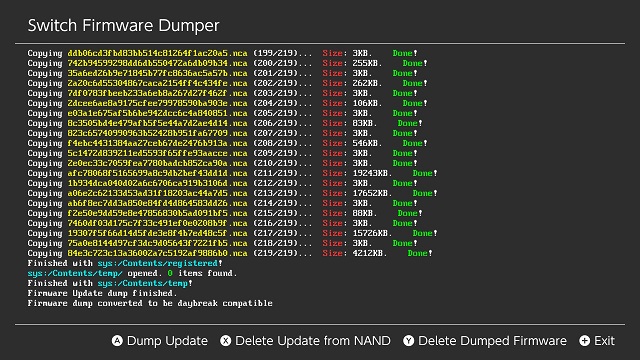Click the file name on the (203/219) line
Viewport: 640px width, 360px height.
pos(158,93)
